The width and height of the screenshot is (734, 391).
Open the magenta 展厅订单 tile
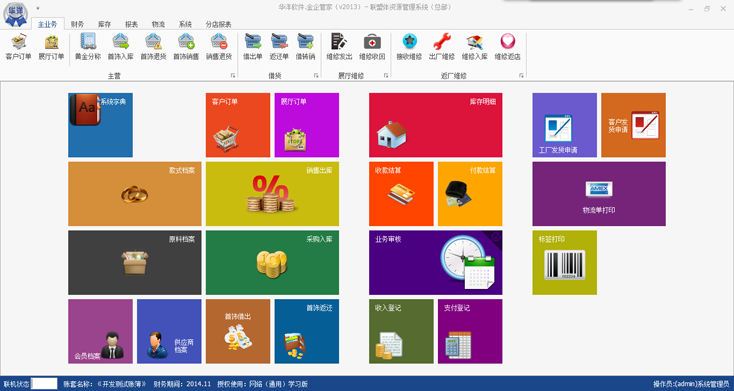307,125
